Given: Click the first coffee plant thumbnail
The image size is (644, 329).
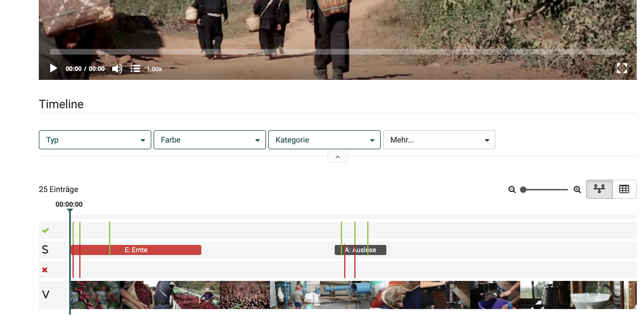Looking at the screenshot, I should [94, 295].
